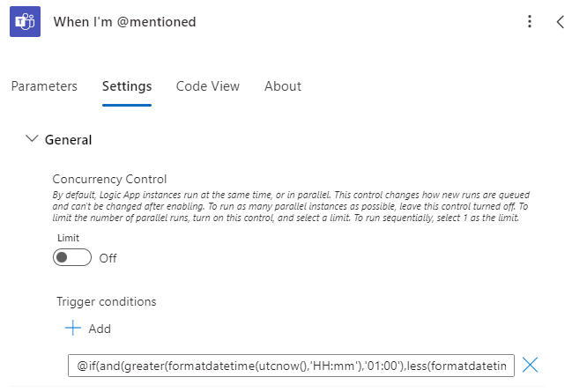Click the plus icon under Trigger conditions
This screenshot has width=572, height=392.
click(72, 329)
